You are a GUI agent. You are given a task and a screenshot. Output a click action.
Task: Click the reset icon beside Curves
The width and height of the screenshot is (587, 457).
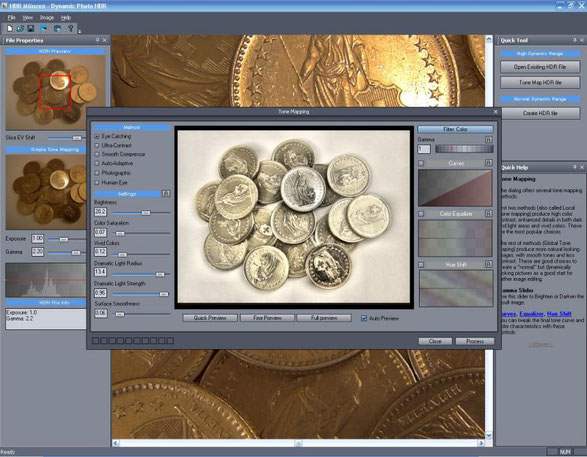pyautogui.click(x=489, y=163)
